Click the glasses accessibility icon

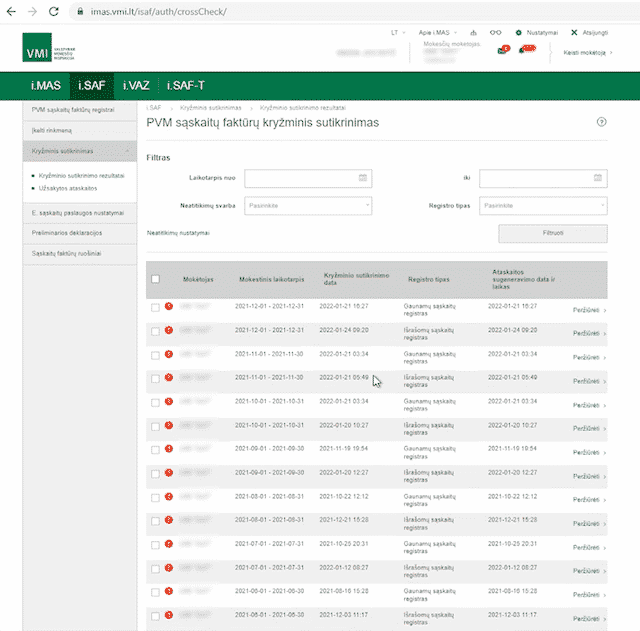click(x=495, y=33)
